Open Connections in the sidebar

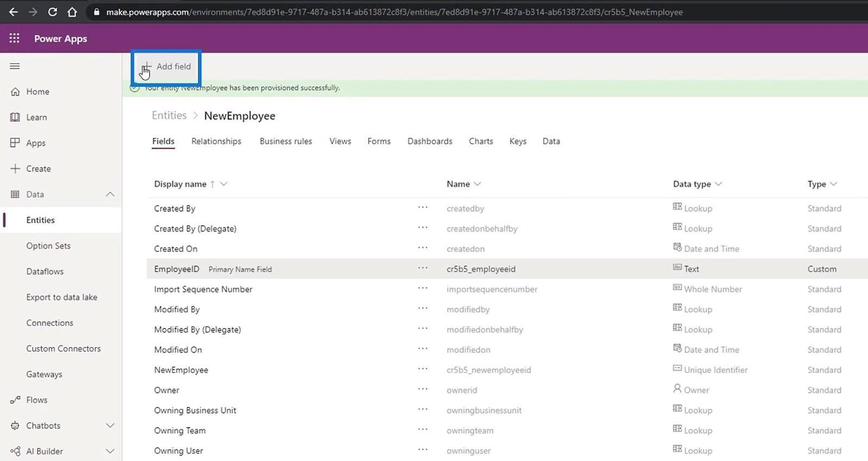[49, 323]
